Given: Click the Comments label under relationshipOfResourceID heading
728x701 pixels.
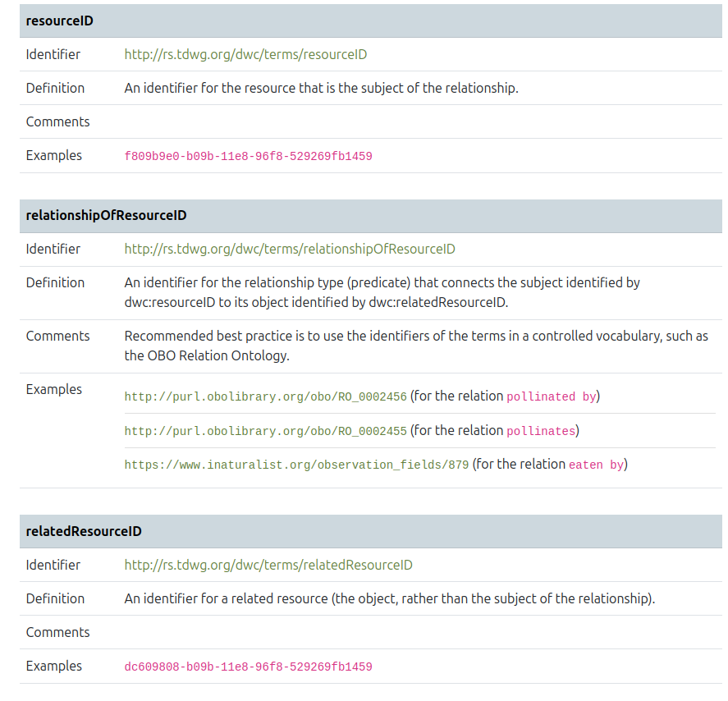Looking at the screenshot, I should [57, 337].
